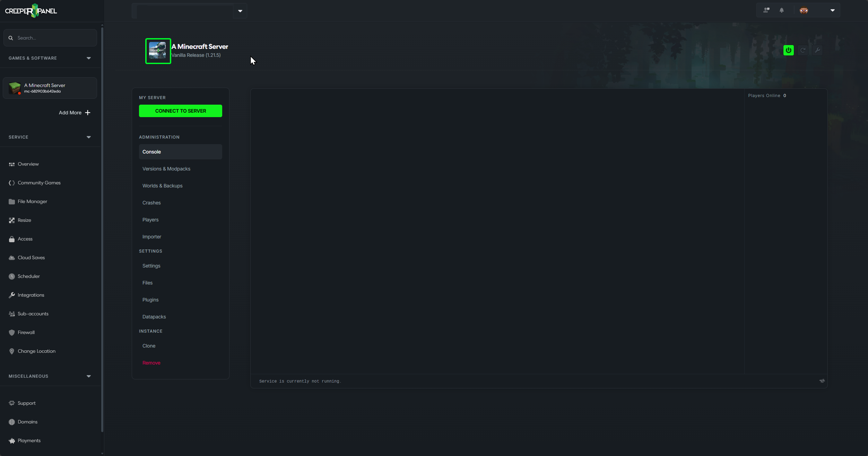Click the Integrations wrench icon
The height and width of the screenshot is (456, 868).
(12, 295)
